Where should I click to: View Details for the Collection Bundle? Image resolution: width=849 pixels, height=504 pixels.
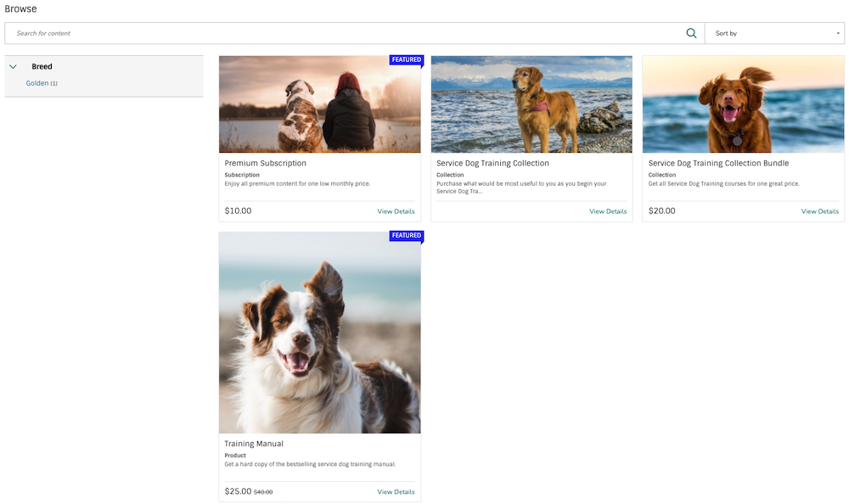tap(820, 210)
